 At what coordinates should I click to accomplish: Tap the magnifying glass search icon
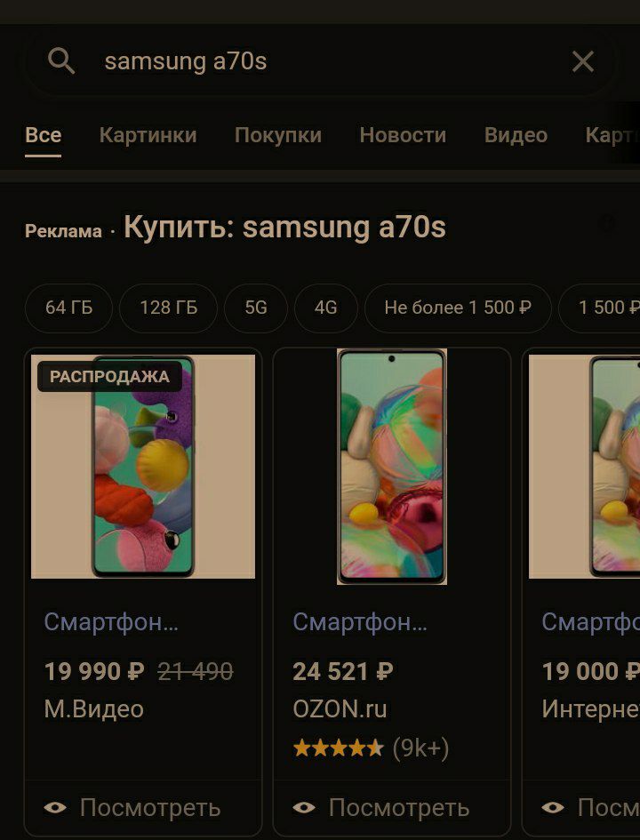point(61,60)
